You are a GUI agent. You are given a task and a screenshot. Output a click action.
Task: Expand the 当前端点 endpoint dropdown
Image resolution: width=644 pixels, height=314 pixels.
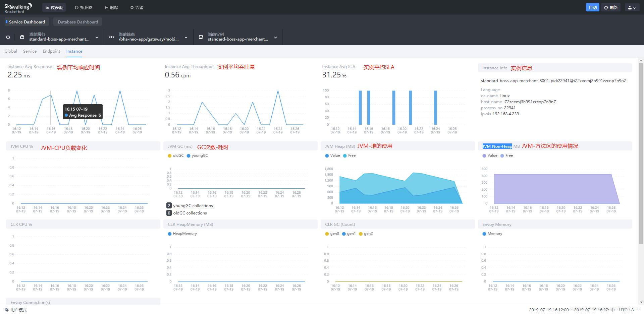point(186,37)
